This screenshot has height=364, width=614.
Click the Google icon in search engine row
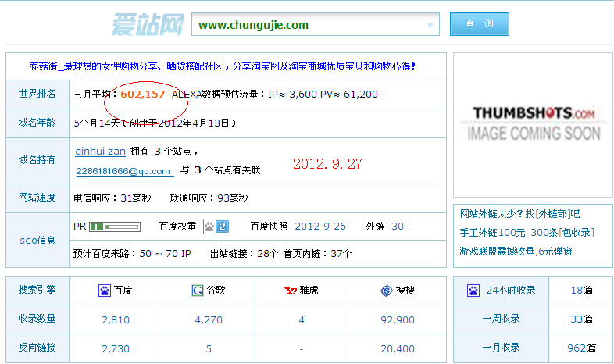[x=198, y=291]
